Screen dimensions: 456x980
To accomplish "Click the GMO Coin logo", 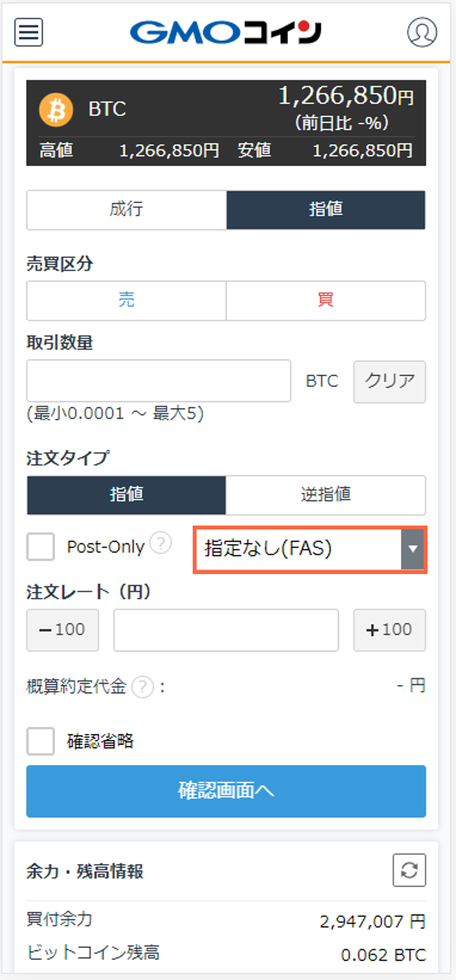I will coord(226,32).
